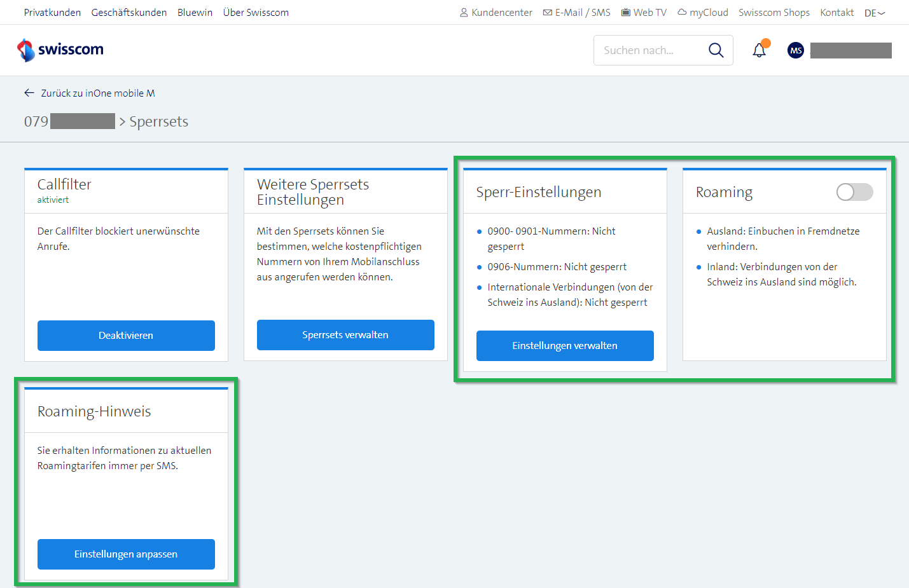
Task: Click Sperrsets verwalten button
Action: point(345,334)
